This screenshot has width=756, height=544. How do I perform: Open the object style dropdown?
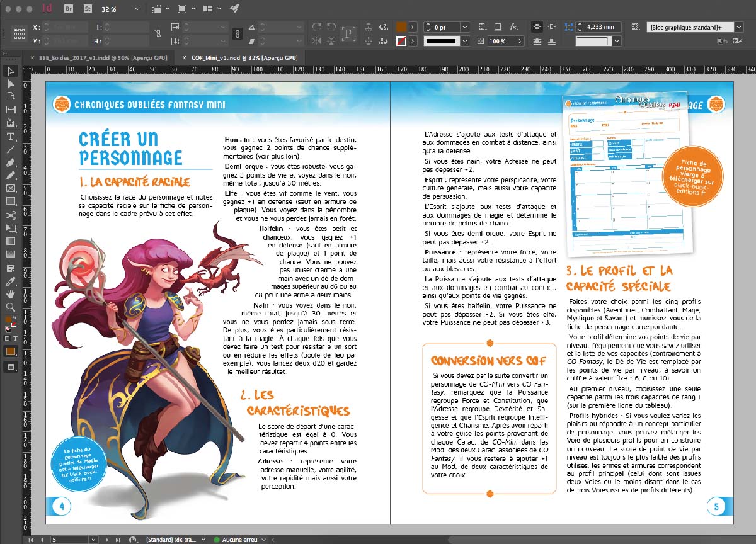coord(740,27)
